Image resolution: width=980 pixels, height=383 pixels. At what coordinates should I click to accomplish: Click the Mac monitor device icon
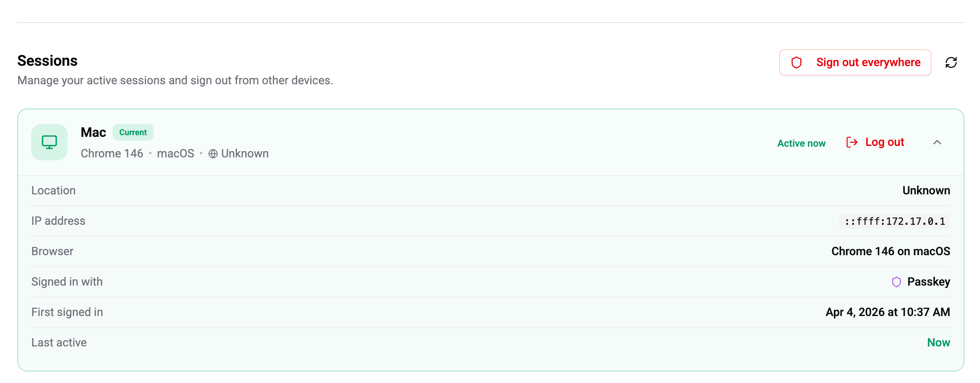coord(49,142)
